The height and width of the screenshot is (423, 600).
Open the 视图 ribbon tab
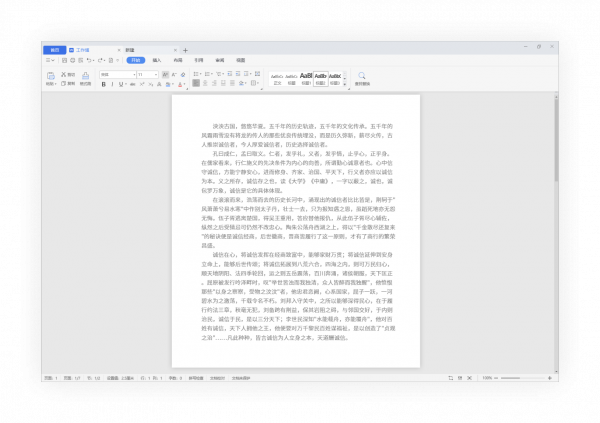coord(240,60)
